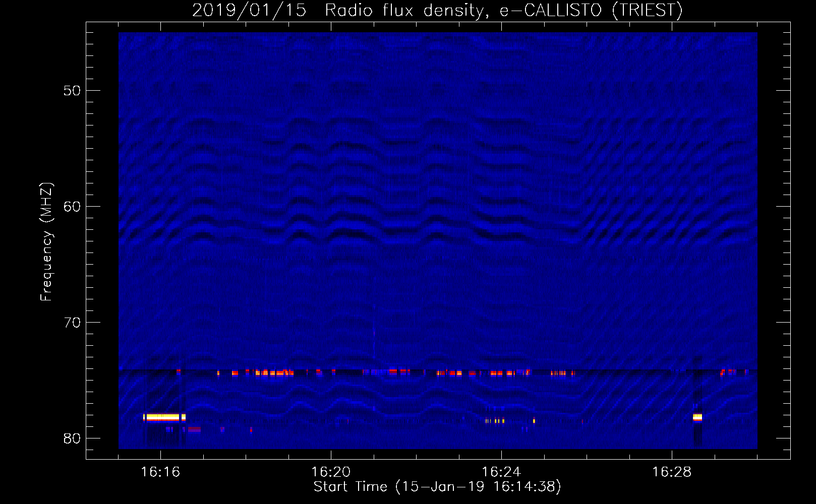
Task: Click the 'Start Time (15-Jan-19 16:14:38)' label
Action: click(x=437, y=487)
